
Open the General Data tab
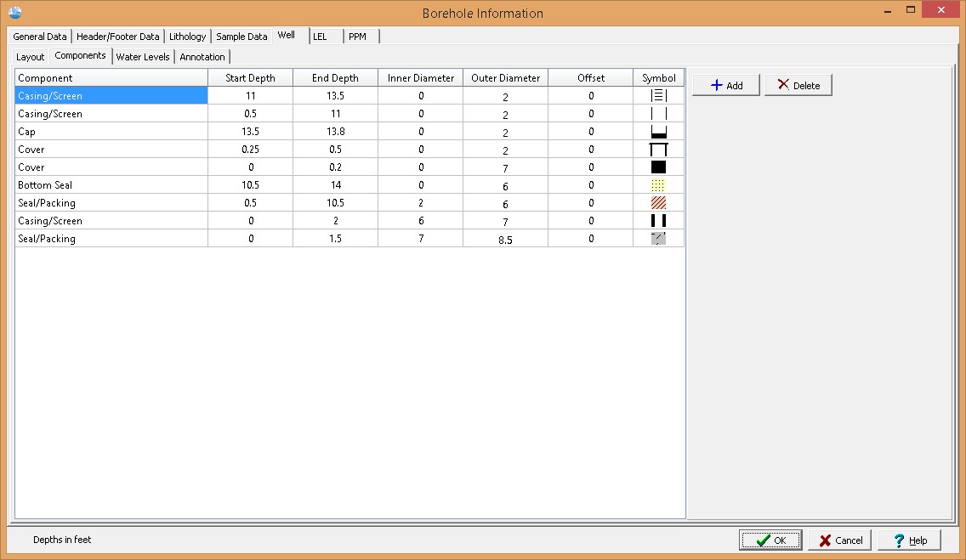click(40, 37)
